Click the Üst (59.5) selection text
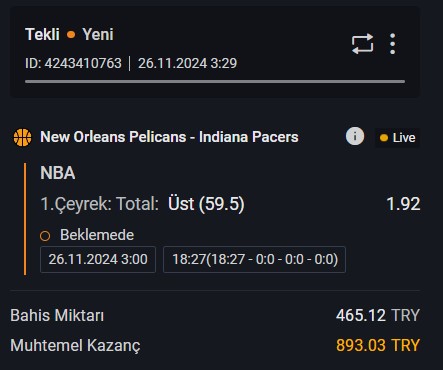Screen dimensions: 443x370 206,204
